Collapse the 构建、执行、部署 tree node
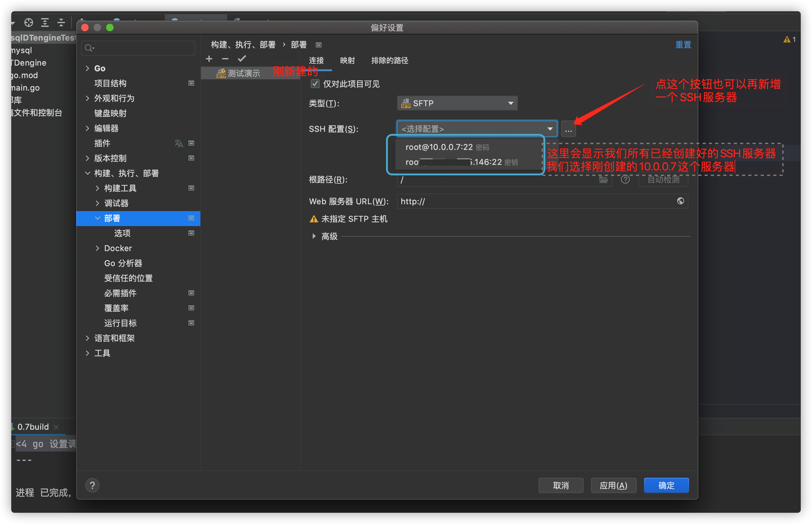 [x=87, y=173]
